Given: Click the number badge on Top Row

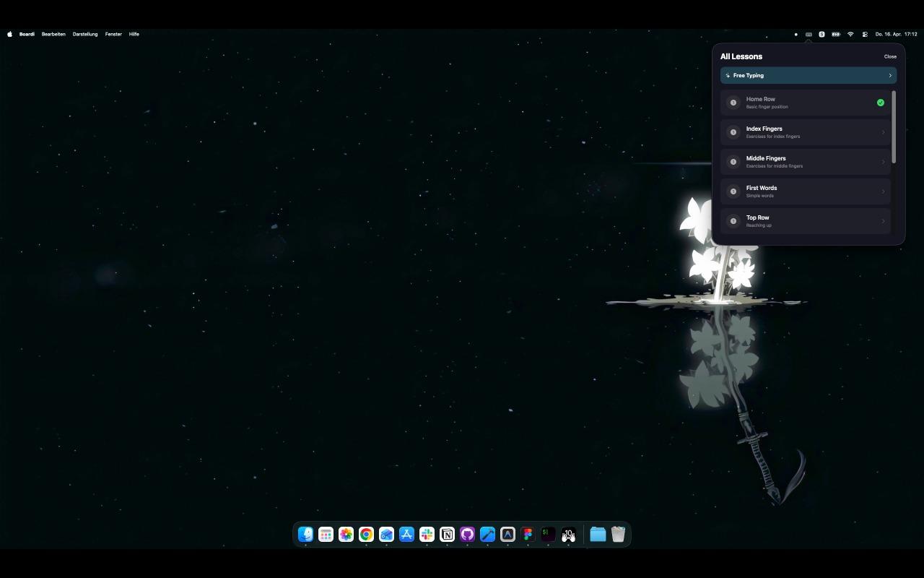Looking at the screenshot, I should click(x=733, y=221).
